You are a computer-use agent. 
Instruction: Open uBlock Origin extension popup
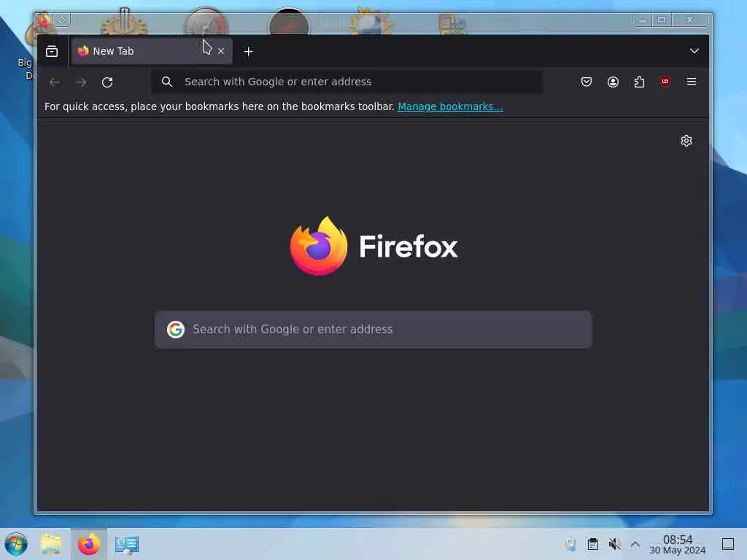665,82
